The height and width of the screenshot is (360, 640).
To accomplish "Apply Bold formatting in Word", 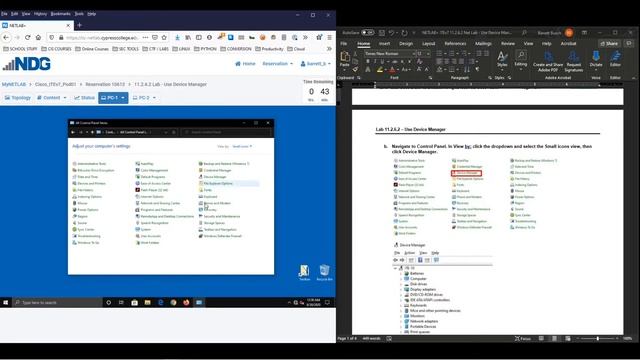I will tap(368, 62).
